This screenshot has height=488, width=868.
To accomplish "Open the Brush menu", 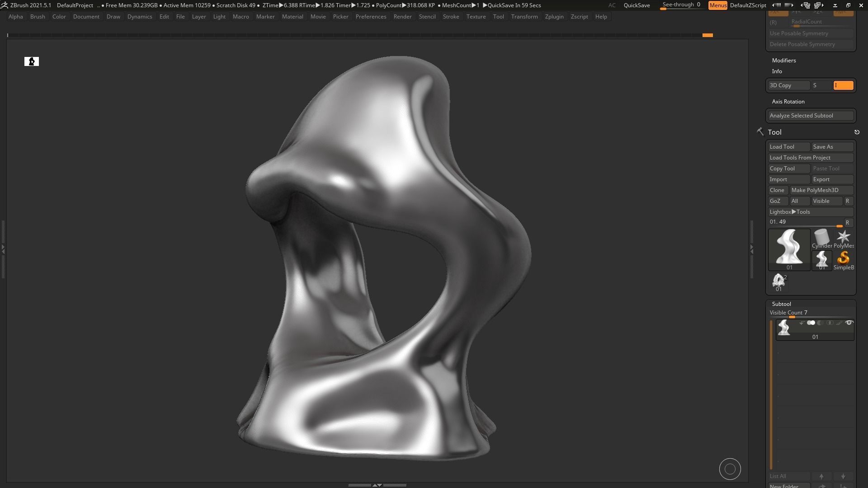I will point(38,17).
